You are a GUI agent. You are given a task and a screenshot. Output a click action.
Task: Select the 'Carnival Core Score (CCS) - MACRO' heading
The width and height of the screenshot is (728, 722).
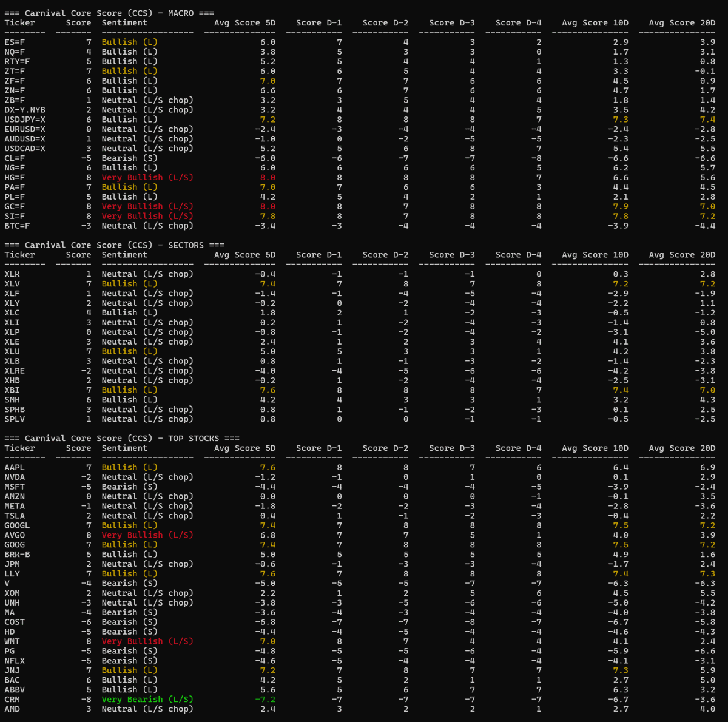(x=109, y=13)
